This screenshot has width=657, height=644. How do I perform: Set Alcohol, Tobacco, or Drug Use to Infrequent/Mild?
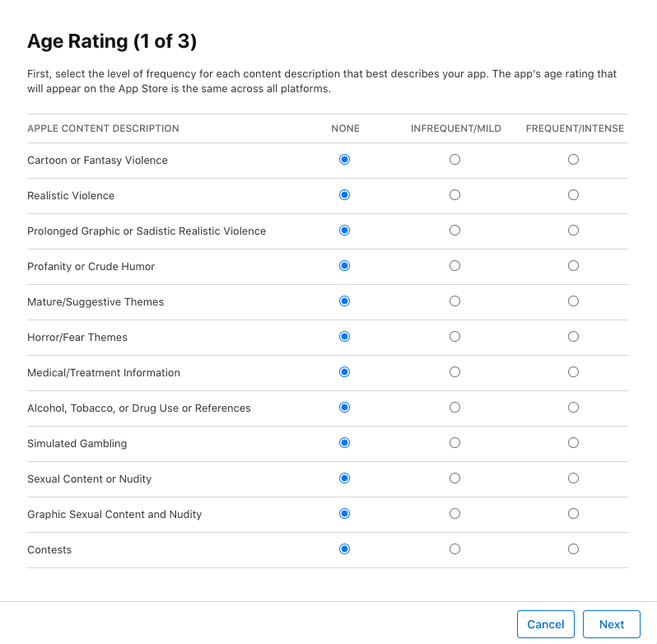point(454,408)
